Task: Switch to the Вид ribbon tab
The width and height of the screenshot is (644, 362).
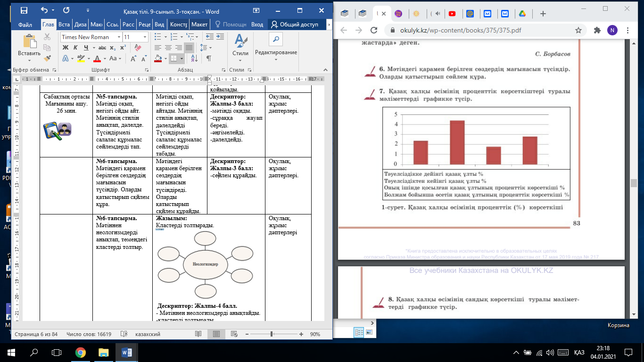Action: coord(160,25)
